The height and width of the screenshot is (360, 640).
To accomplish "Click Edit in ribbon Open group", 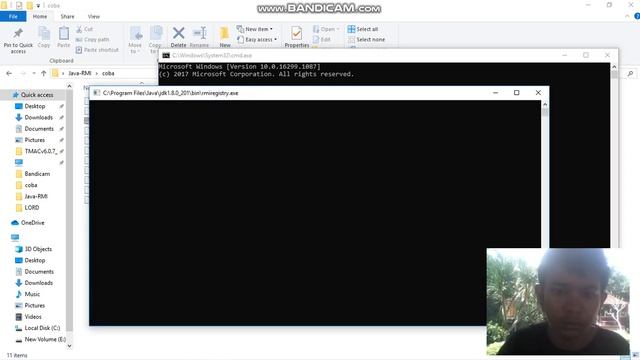I will (322, 40).
